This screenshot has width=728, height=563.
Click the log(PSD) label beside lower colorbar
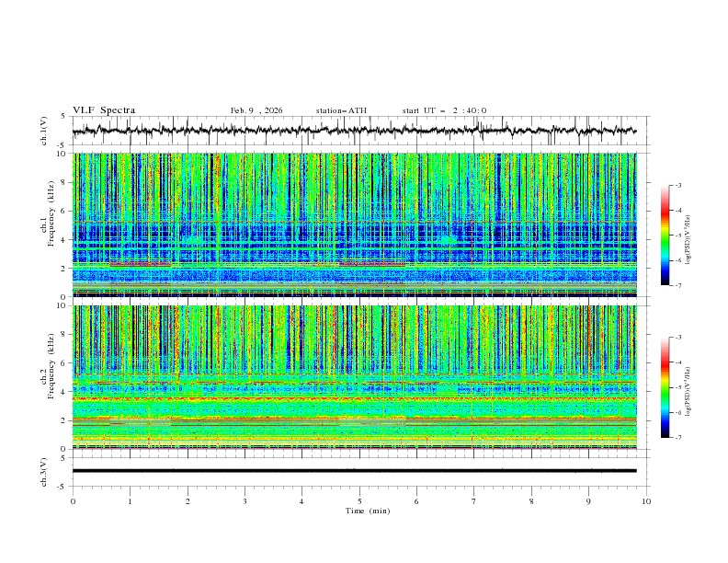688,387
